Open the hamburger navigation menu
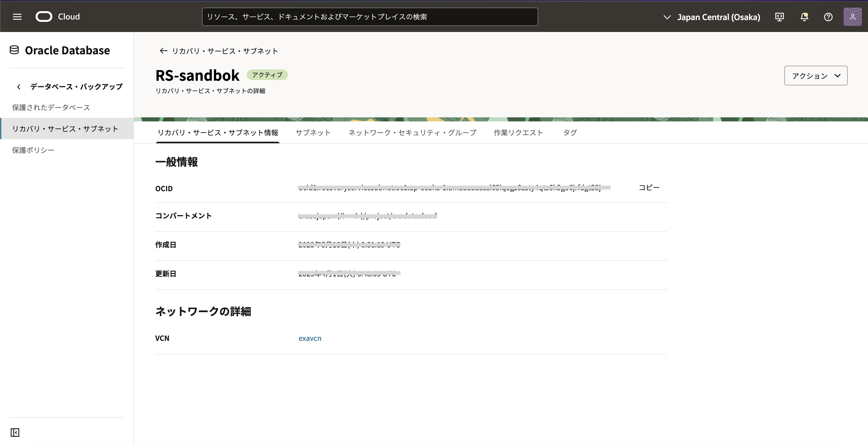This screenshot has width=868, height=445. coord(17,17)
